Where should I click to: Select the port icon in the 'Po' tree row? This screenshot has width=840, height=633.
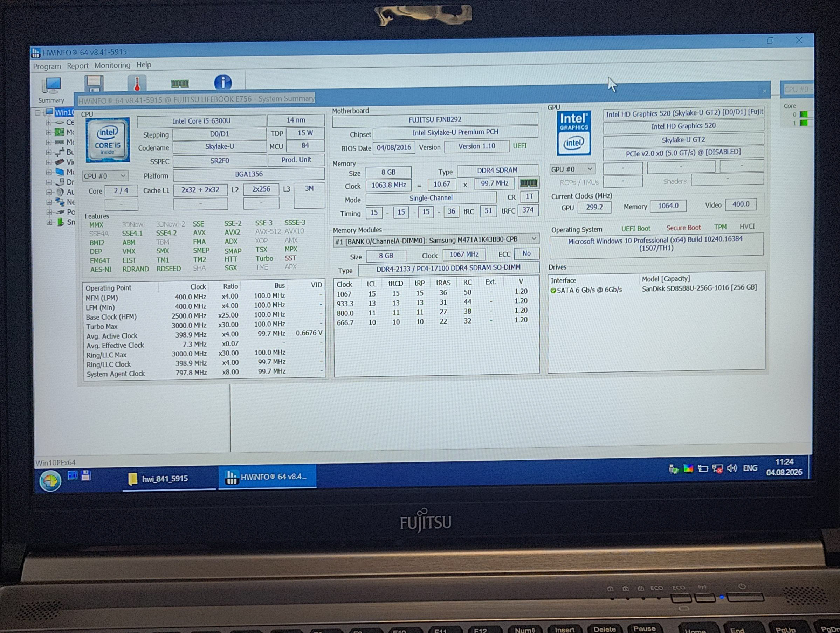tap(60, 212)
